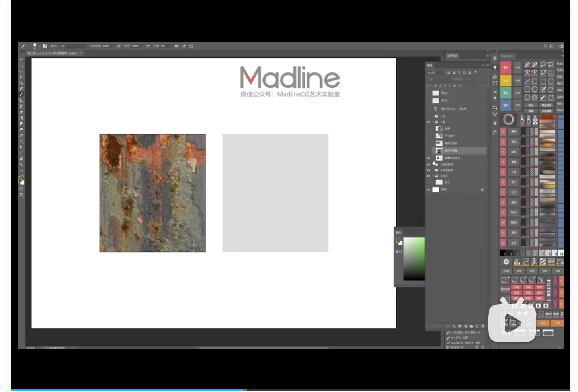This screenshot has width=578, height=392.
Task: Select the Gradient tool
Action: 21,118
